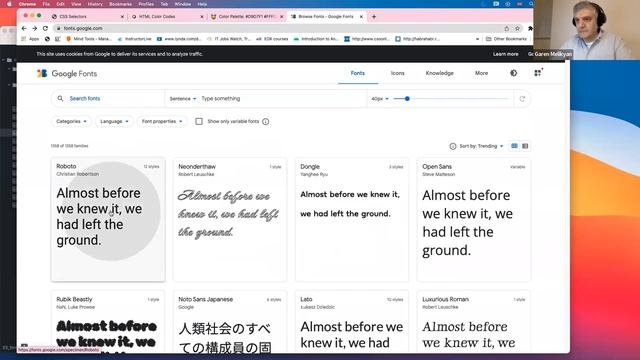Open the Dongle font card
The width and height of the screenshot is (640, 360).
click(352, 219)
